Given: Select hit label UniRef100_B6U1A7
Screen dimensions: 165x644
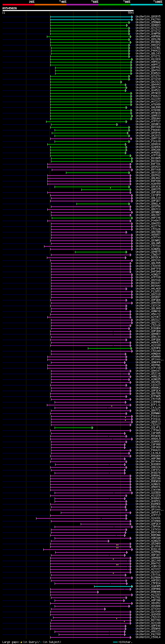Looking at the screenshot, I should click(148, 283).
